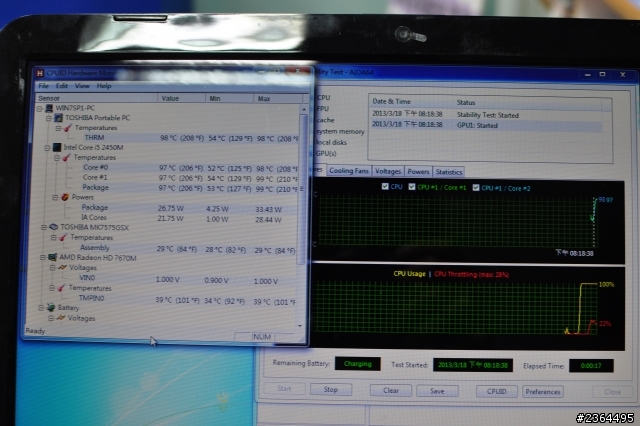This screenshot has width=640, height=426.
Task: Collapse the Powers node
Action: coord(55,197)
